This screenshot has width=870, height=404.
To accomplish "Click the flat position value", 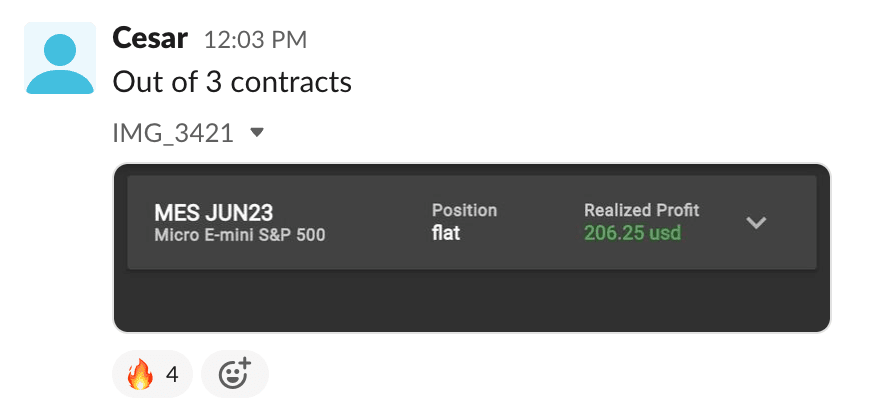I will (446, 235).
